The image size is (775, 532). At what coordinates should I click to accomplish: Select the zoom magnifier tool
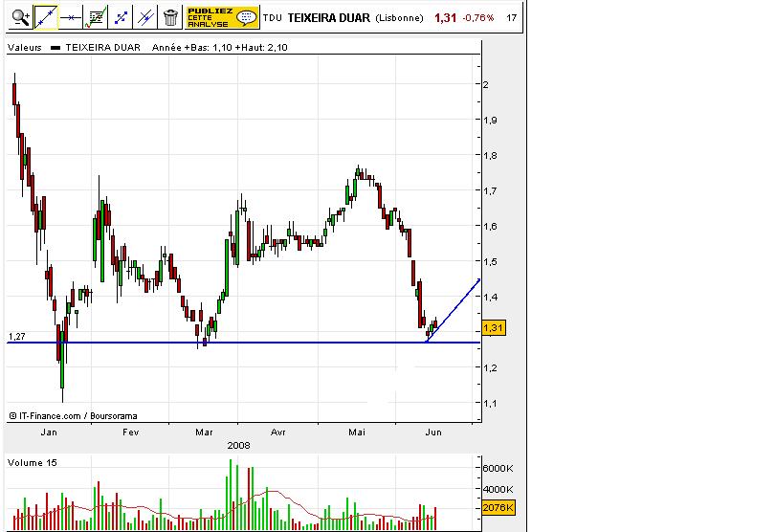click(21, 18)
